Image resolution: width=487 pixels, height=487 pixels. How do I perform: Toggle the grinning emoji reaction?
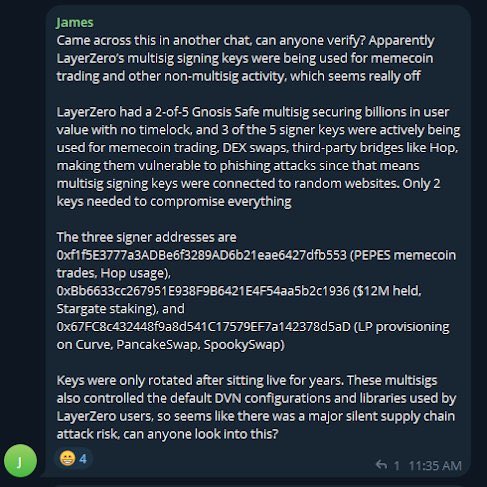67,458
